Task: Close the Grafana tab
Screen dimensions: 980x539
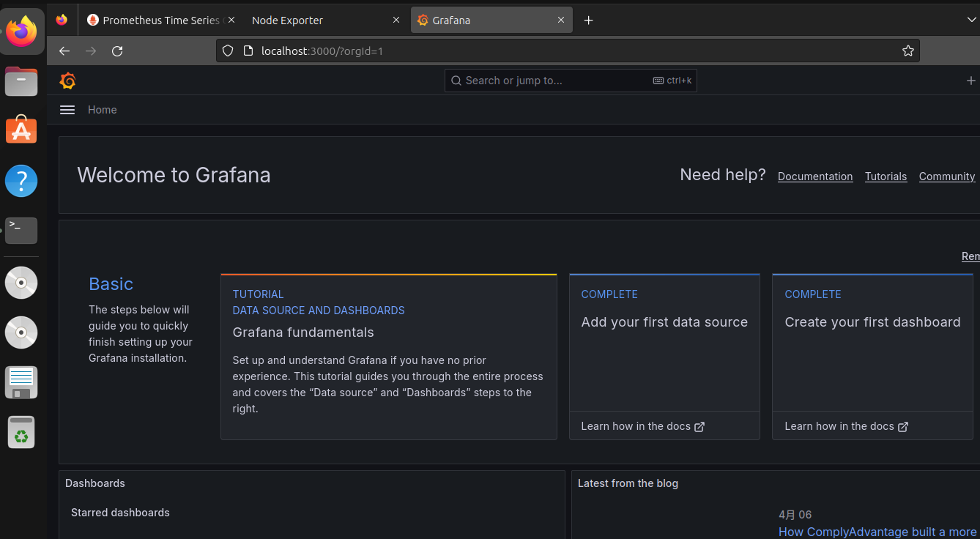Action: coord(562,20)
